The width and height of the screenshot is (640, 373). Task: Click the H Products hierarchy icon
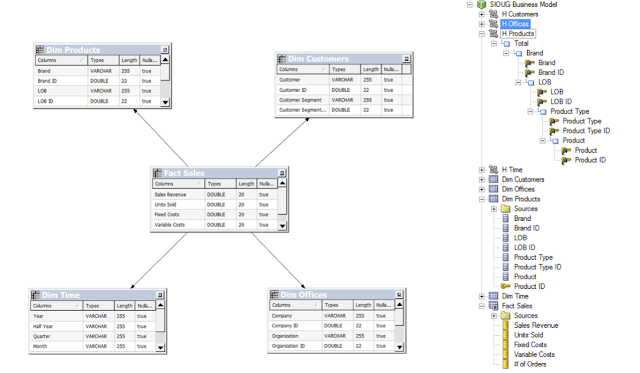493,33
